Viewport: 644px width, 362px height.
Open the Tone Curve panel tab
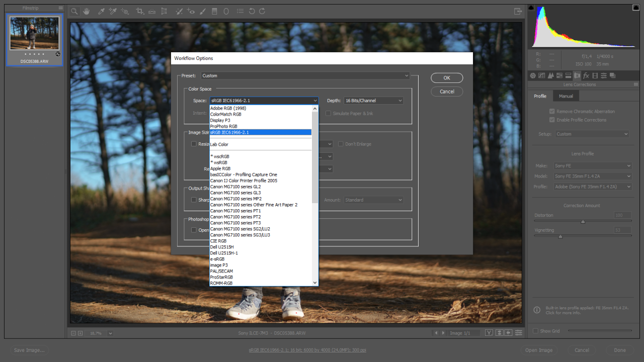[x=541, y=75]
